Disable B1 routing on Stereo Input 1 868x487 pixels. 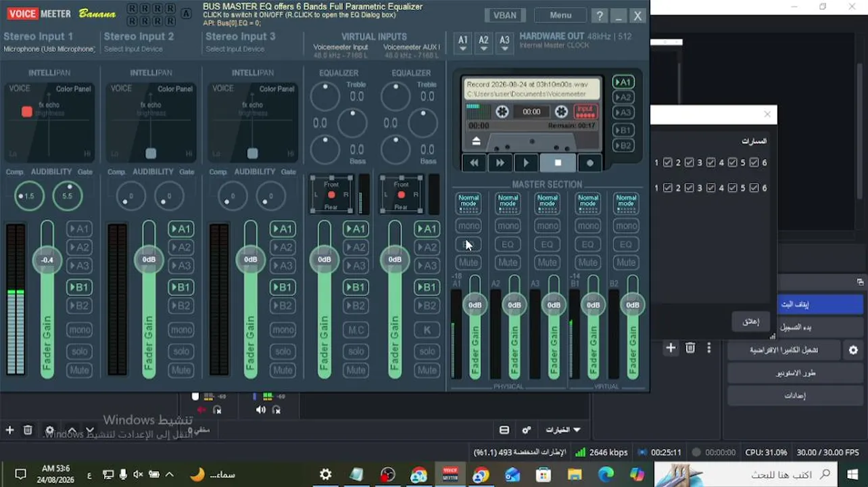tap(79, 287)
